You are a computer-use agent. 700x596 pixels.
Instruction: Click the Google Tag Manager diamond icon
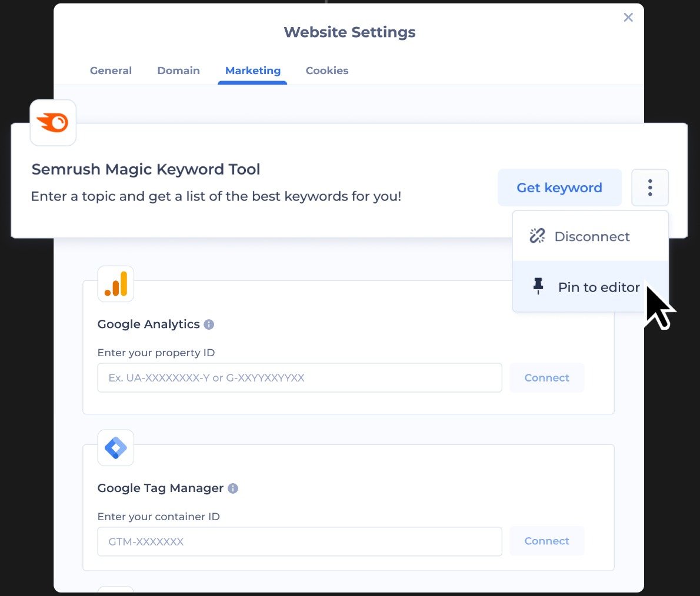click(116, 448)
